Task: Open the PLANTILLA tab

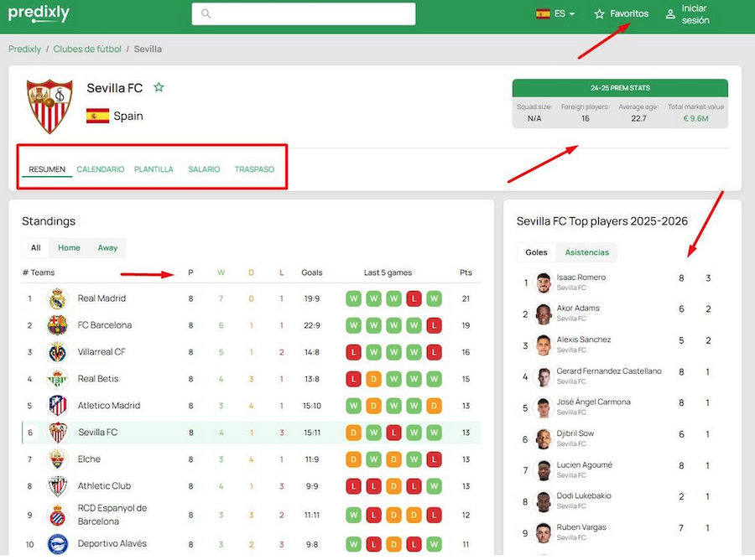Action: point(154,169)
